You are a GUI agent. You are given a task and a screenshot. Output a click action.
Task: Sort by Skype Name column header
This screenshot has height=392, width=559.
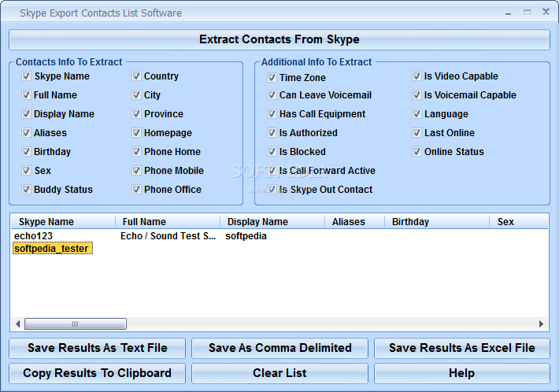[63, 222]
